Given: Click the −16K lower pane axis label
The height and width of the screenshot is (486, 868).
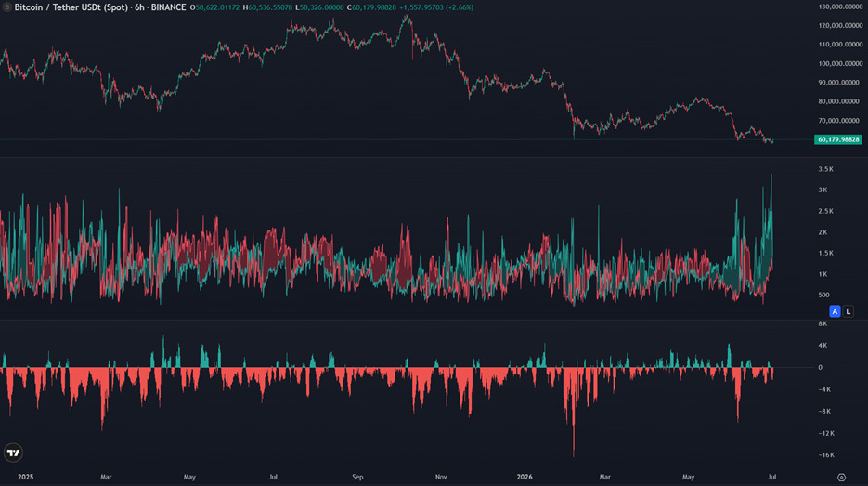Looking at the screenshot, I should coord(826,455).
